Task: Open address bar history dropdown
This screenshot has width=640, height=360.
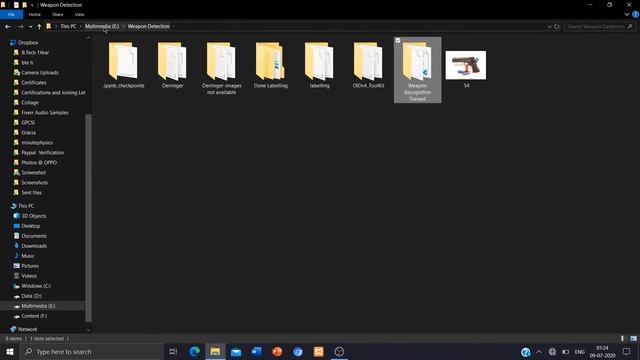Action: 549,27
